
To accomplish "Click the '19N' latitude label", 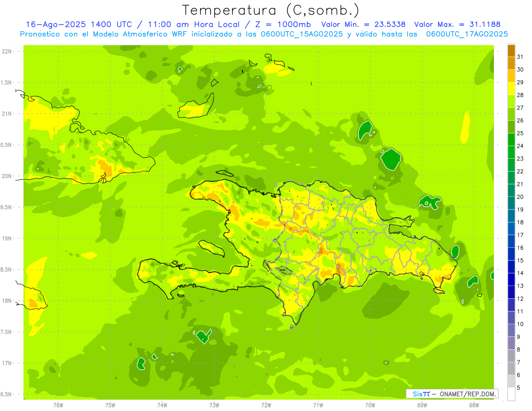I will coord(8,239).
